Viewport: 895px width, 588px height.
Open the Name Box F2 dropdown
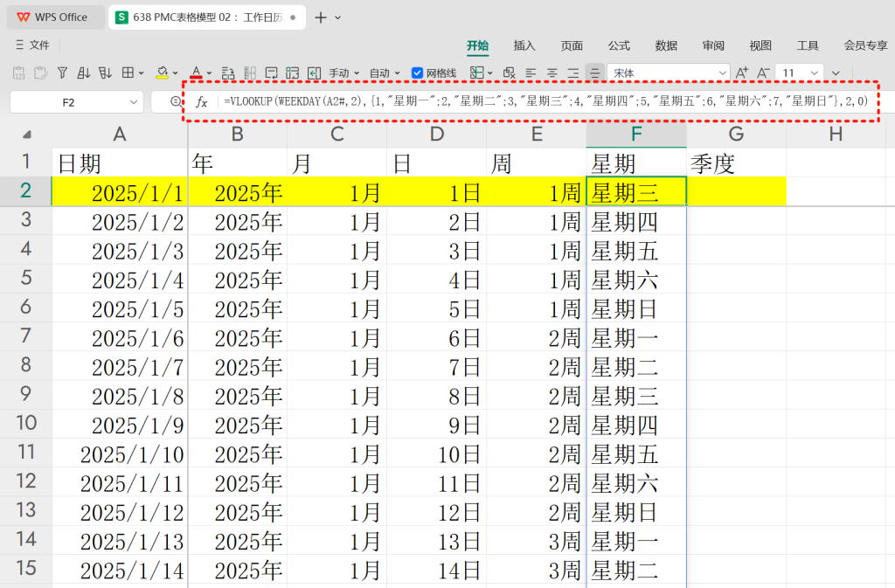(134, 102)
